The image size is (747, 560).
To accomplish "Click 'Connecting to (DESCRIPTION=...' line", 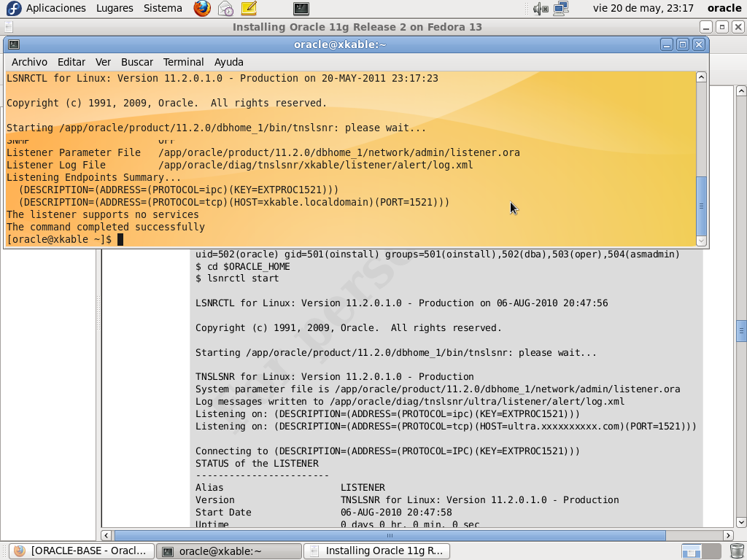I will [x=387, y=451].
